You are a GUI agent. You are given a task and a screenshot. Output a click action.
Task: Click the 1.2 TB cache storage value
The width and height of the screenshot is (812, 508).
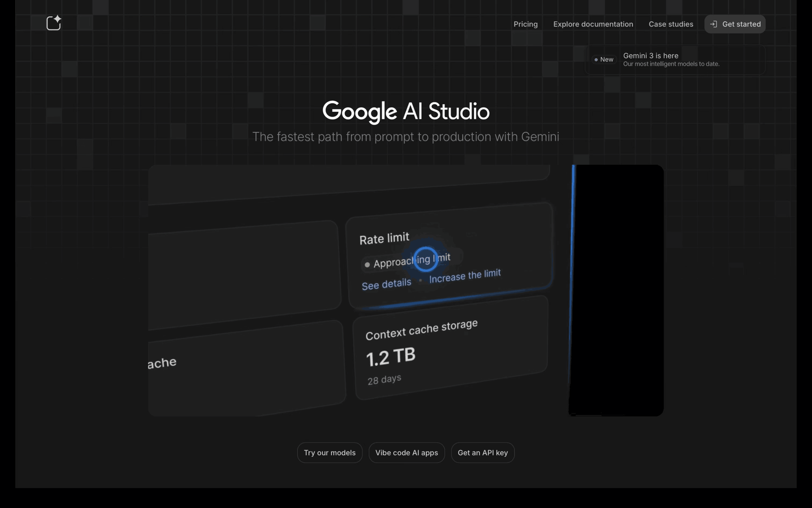(390, 357)
